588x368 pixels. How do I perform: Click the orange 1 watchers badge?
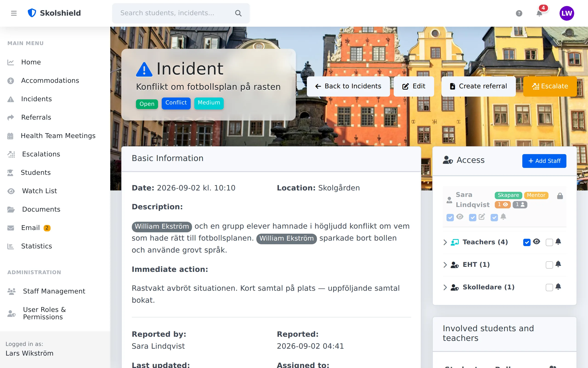point(503,205)
